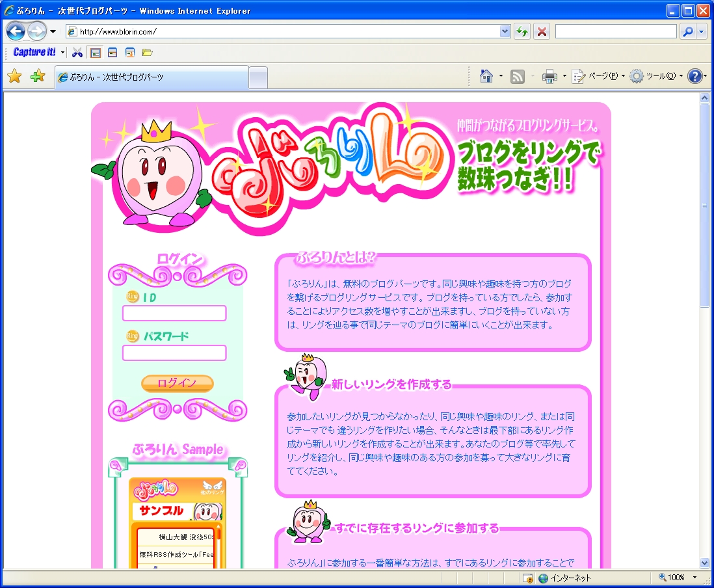The width and height of the screenshot is (714, 588).
Task: Open the Print dropdown arrow
Action: [564, 76]
